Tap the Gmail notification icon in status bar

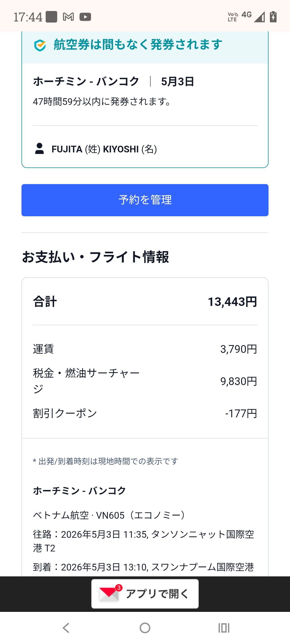pos(68,17)
